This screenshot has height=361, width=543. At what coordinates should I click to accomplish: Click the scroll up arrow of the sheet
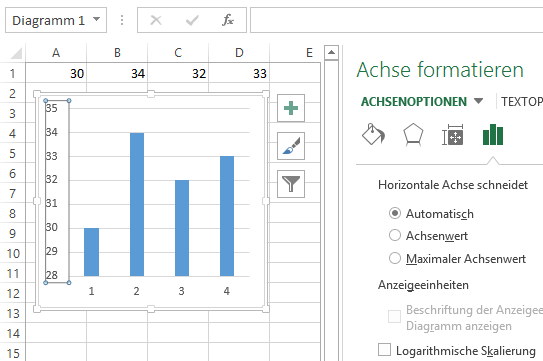[x=331, y=53]
